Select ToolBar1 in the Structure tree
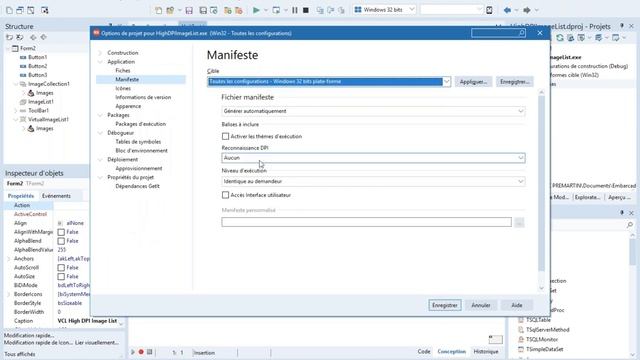The image size is (640, 360). click(38, 110)
